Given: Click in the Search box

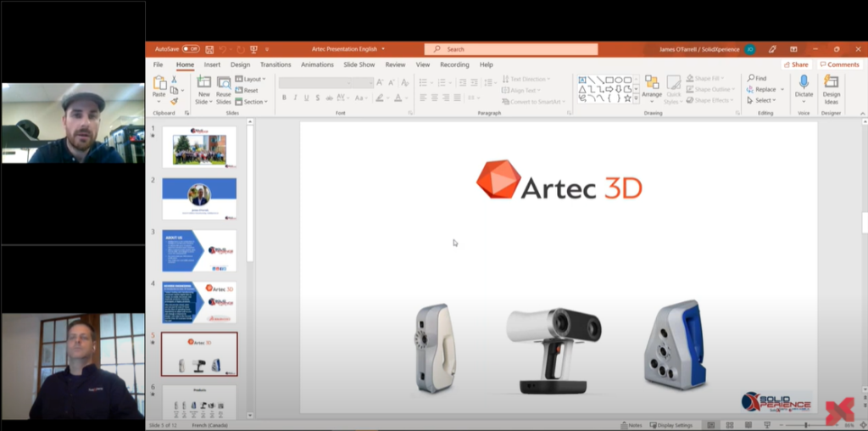Looking at the screenshot, I should click(x=511, y=49).
